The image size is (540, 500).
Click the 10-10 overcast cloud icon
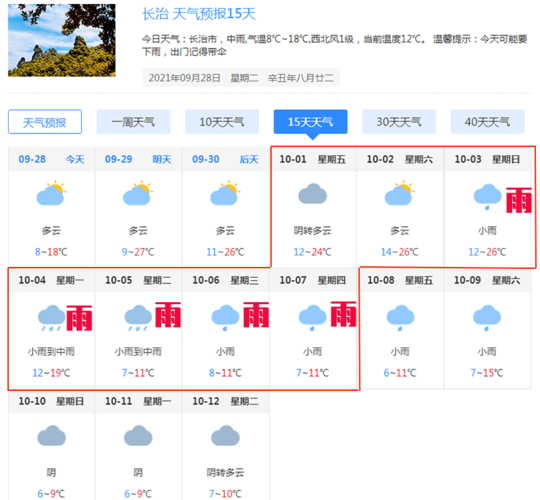pyautogui.click(x=51, y=436)
